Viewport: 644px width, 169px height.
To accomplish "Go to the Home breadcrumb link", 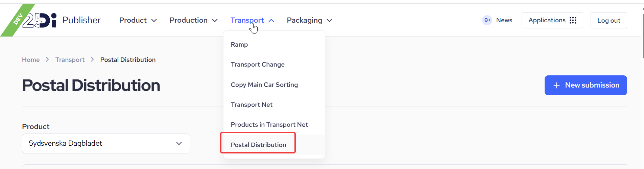I will point(31,59).
